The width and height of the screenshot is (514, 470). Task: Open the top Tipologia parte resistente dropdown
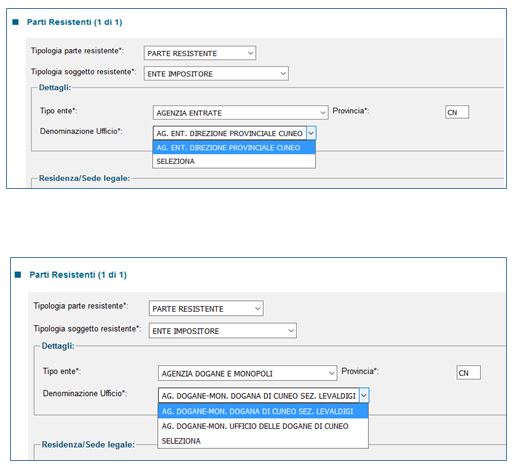(x=200, y=53)
